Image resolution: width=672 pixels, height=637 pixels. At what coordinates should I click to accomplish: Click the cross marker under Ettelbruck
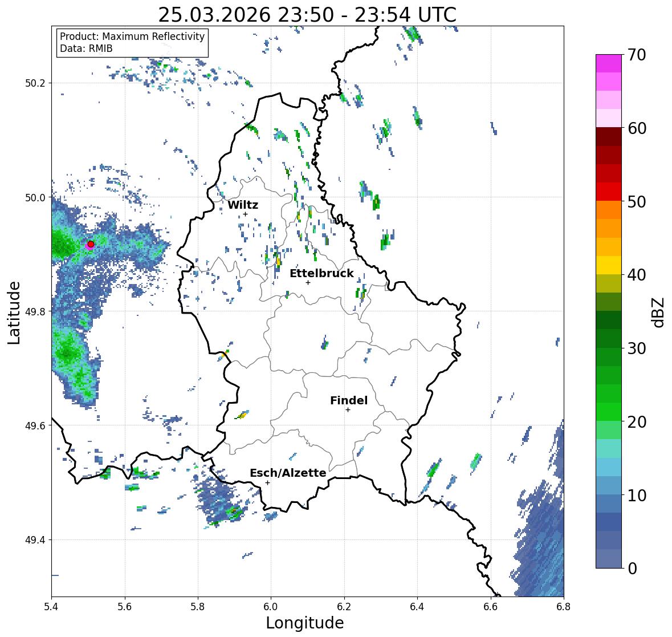click(308, 282)
